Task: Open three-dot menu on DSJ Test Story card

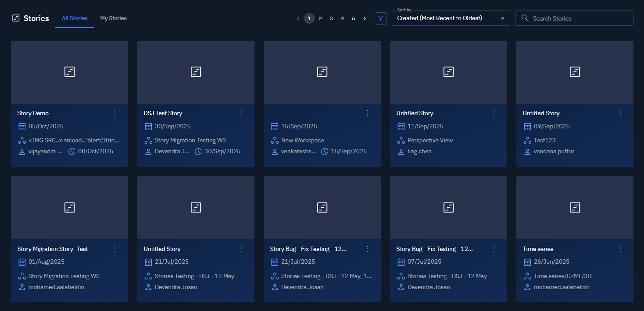Action: (x=241, y=113)
